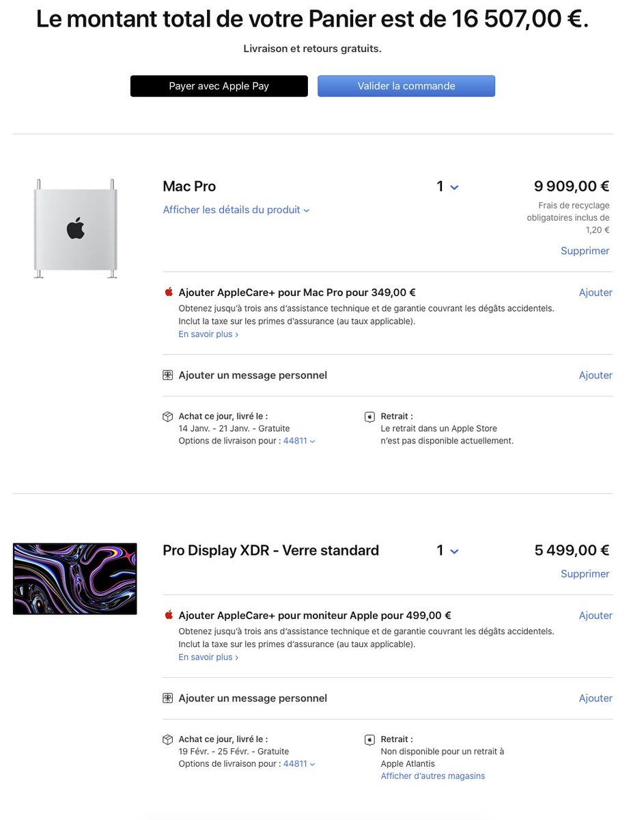Click the Mac Pro product image
The image size is (644, 820).
pos(75,228)
